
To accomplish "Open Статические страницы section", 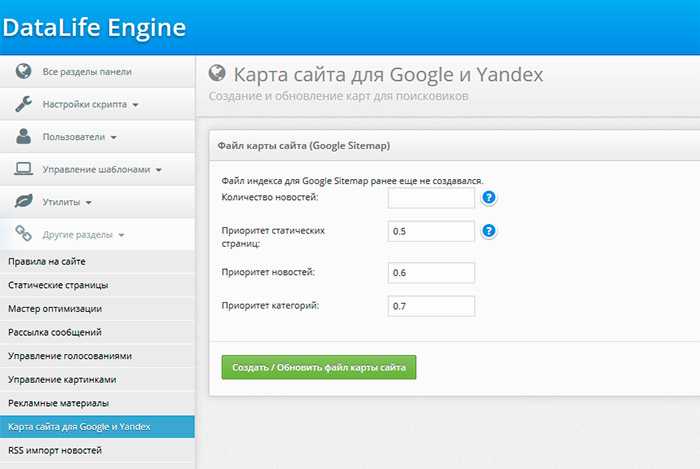I will tap(97, 285).
